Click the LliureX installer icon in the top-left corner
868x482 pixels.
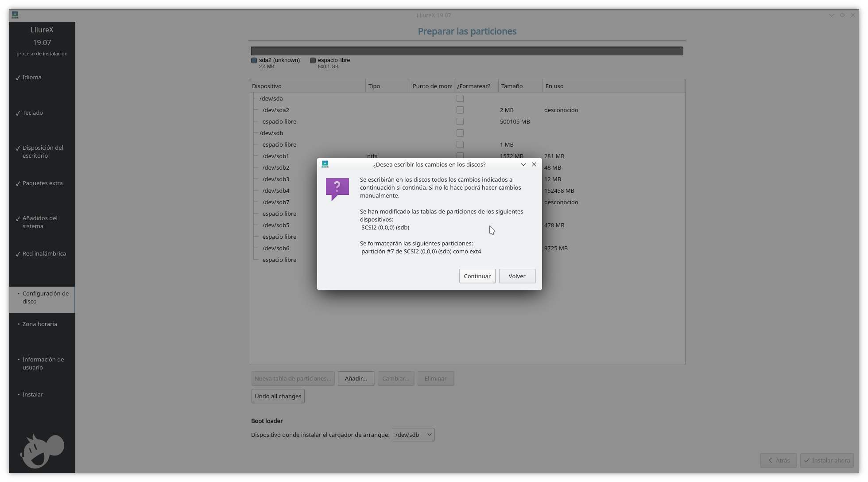15,15
